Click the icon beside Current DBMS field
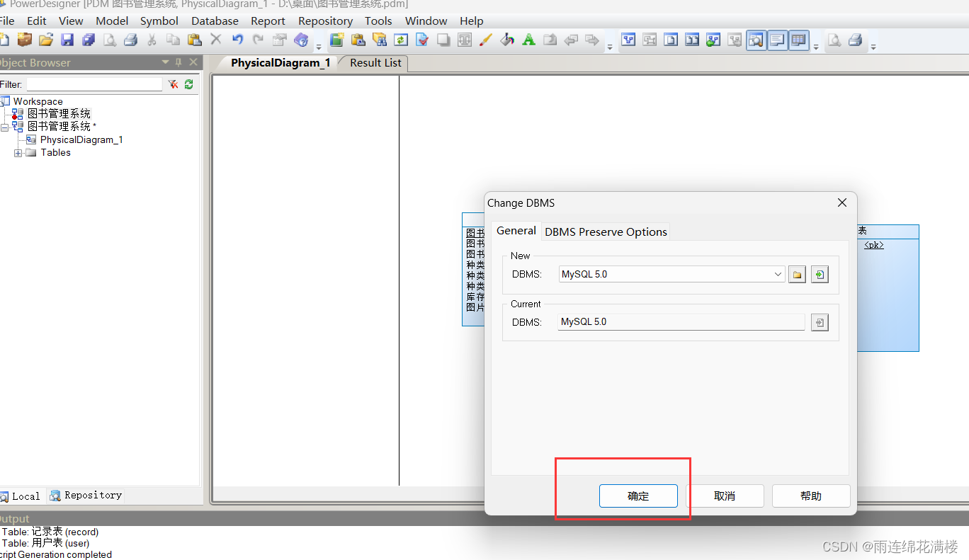Viewport: 969px width, 560px height. pyautogui.click(x=820, y=323)
